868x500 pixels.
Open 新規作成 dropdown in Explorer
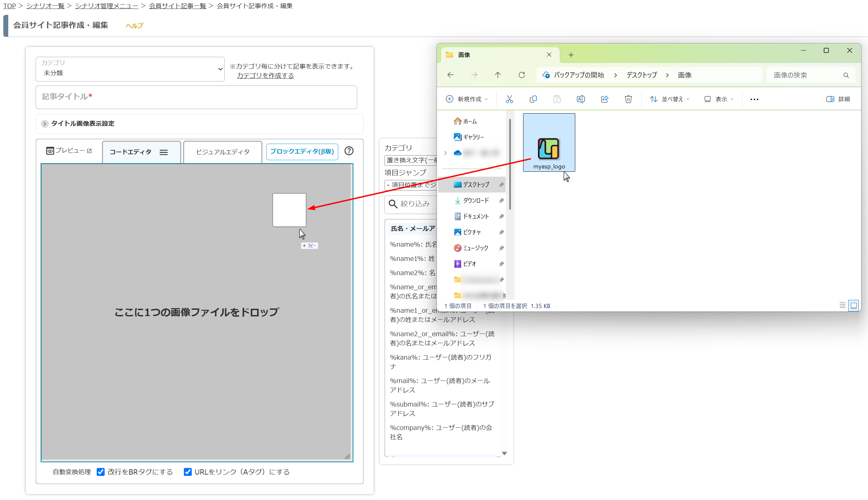(467, 99)
